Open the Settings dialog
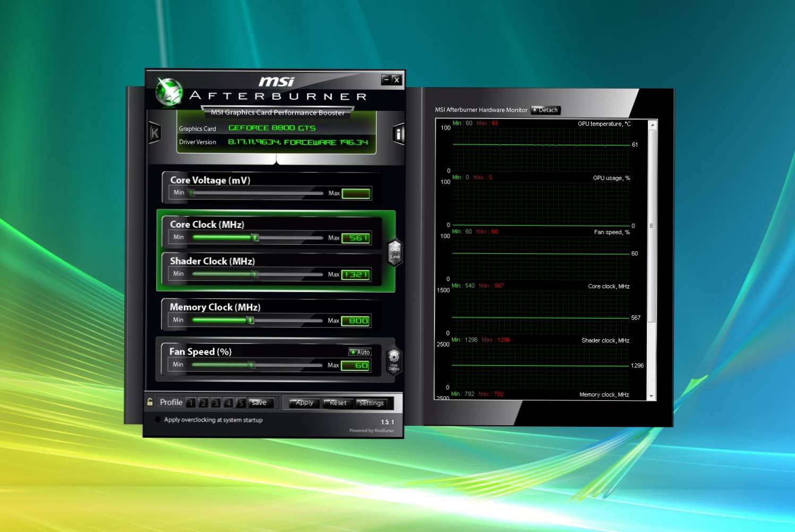Image resolution: width=795 pixels, height=532 pixels. point(371,403)
